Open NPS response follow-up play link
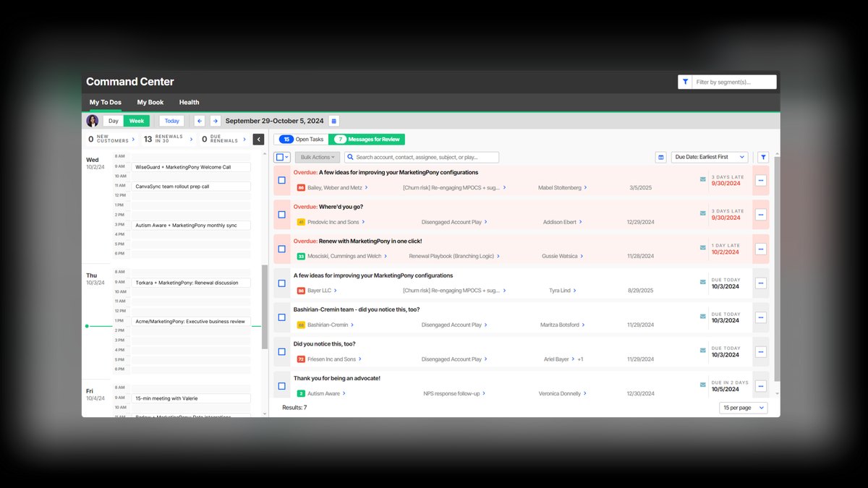 click(x=451, y=393)
